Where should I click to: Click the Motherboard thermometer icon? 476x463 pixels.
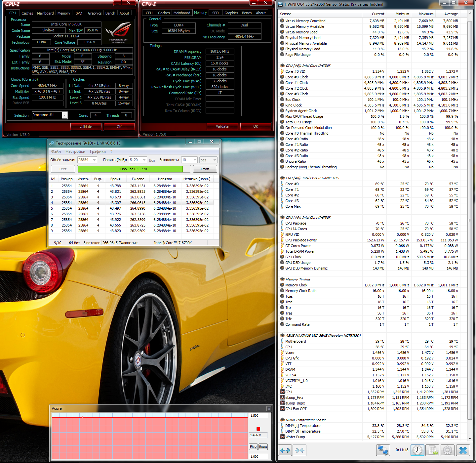coord(282,341)
